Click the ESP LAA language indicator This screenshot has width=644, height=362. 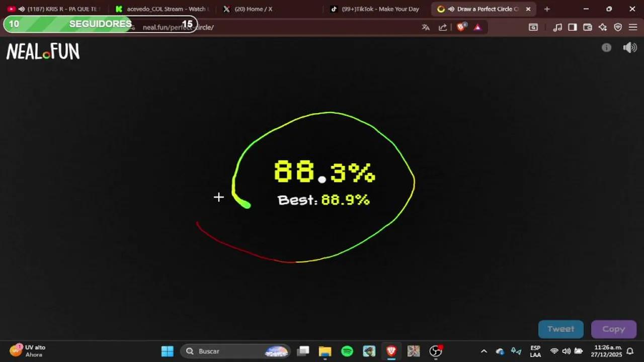click(535, 351)
